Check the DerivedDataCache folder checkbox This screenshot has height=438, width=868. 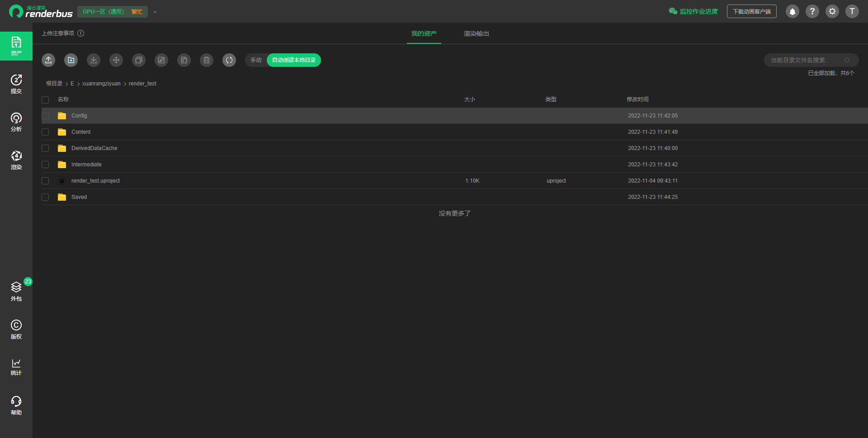[45, 148]
